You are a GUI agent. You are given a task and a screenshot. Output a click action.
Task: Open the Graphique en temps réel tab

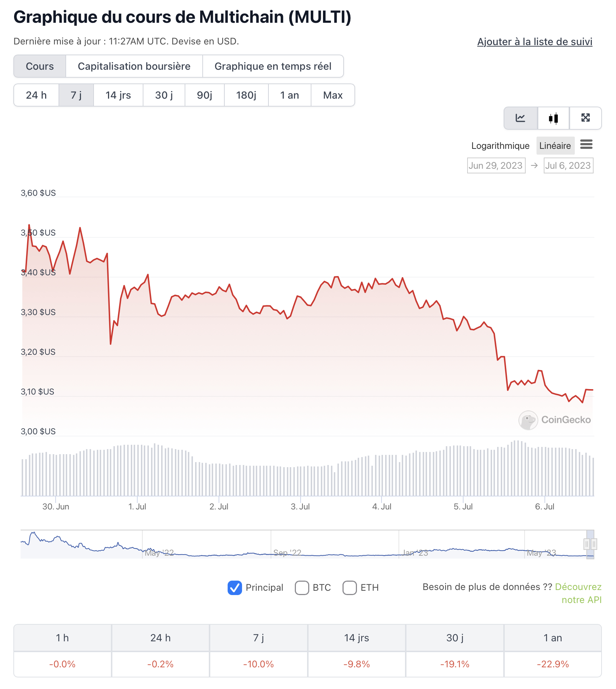pos(273,66)
